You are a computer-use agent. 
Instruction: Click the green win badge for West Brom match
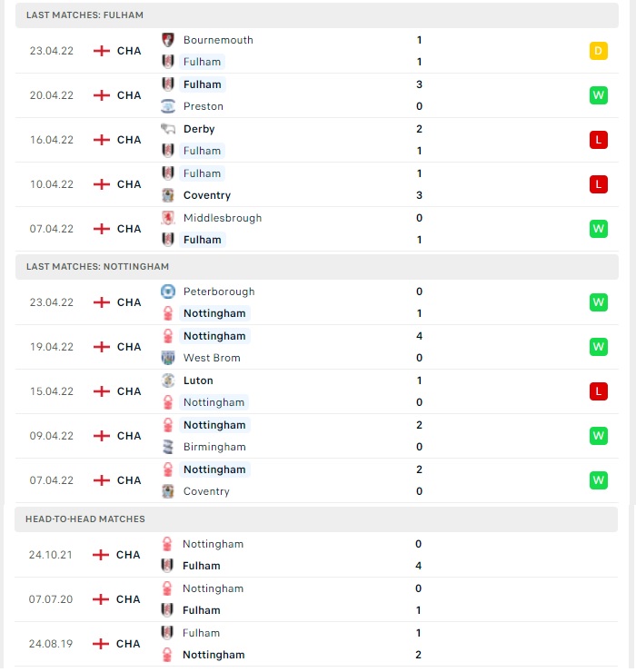click(598, 346)
